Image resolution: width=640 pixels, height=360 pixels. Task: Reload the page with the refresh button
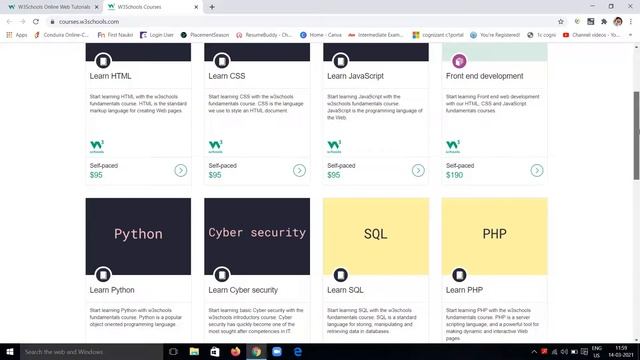tap(36, 22)
